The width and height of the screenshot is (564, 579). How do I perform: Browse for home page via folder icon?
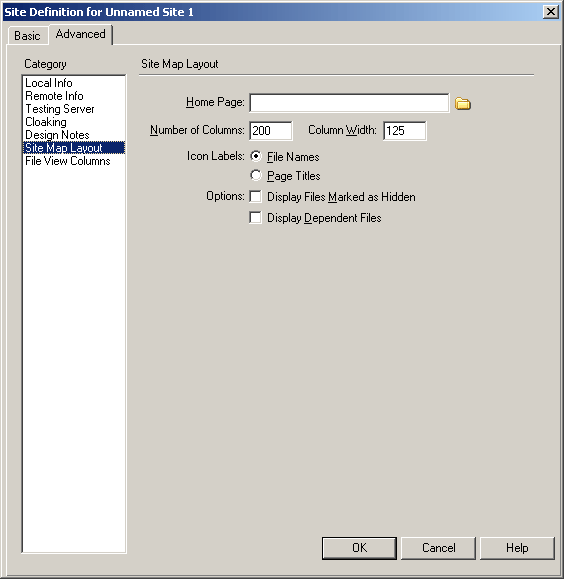click(462, 104)
